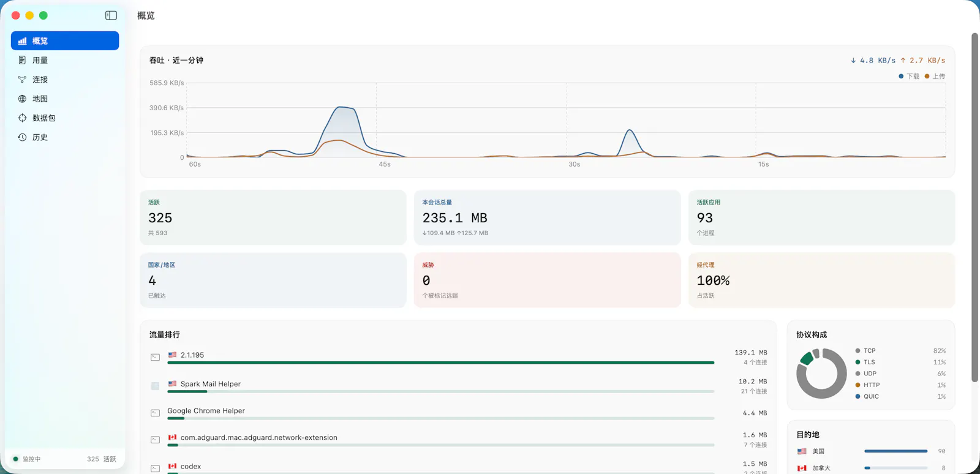980x474 pixels.
Task: Click the upload speed 2.7 KB/s
Action: tap(922, 61)
